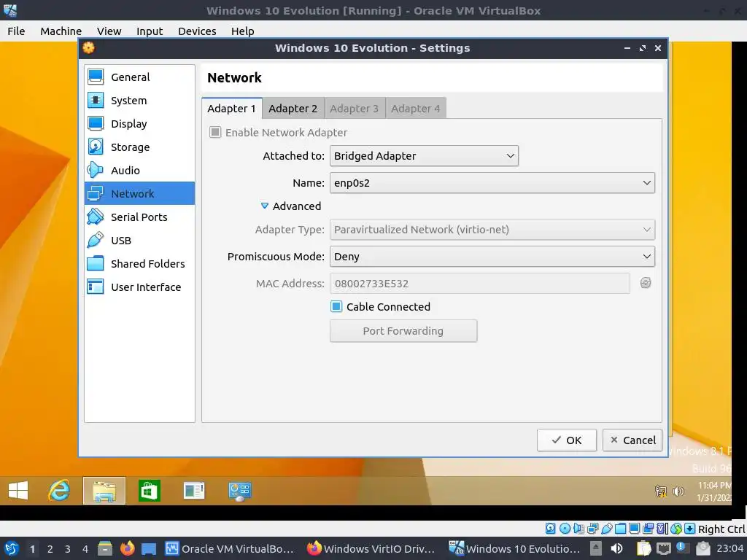Click optical disk status bar icon
This screenshot has height=560, width=747.
[565, 529]
